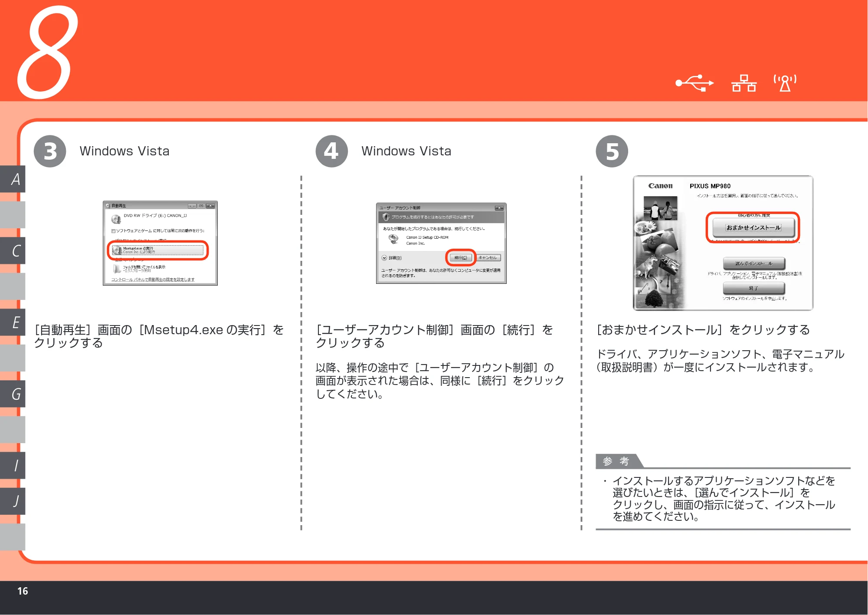Click the Windows Vista heading beside step 3

(x=124, y=151)
